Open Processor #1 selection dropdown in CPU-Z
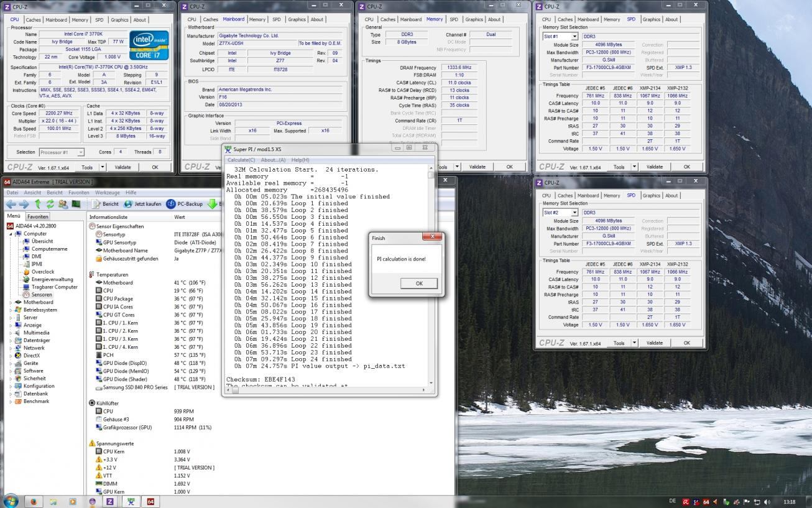This screenshot has width=812, height=508. [81, 152]
